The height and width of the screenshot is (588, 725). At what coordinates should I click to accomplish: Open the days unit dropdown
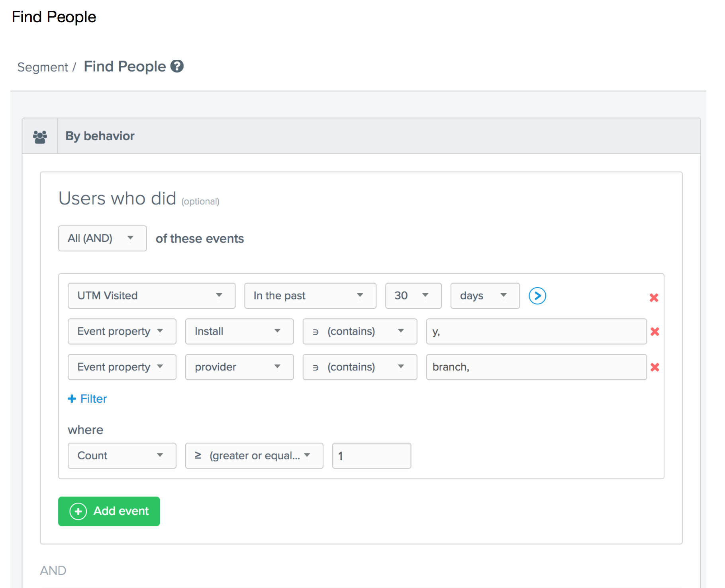(485, 296)
